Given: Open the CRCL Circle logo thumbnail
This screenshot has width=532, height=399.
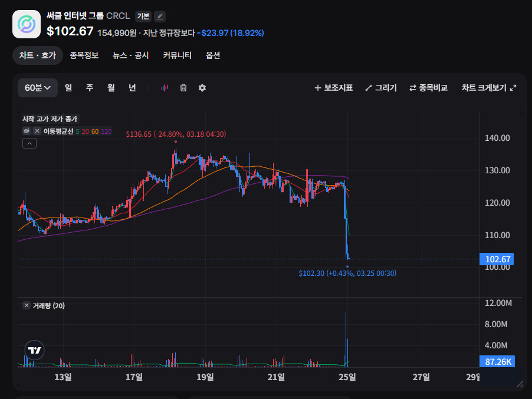Looking at the screenshot, I should tap(27, 24).
